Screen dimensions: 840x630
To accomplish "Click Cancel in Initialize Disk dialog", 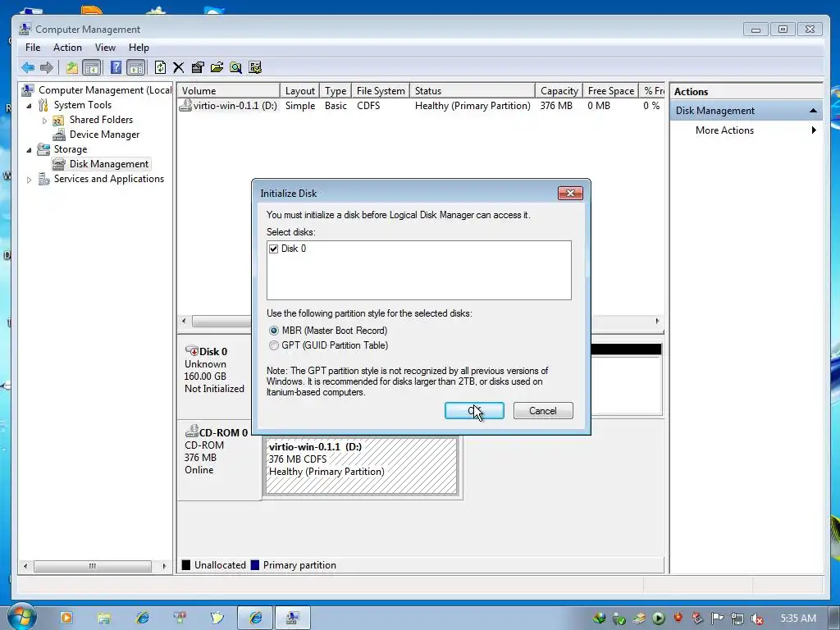I will pyautogui.click(x=543, y=411).
